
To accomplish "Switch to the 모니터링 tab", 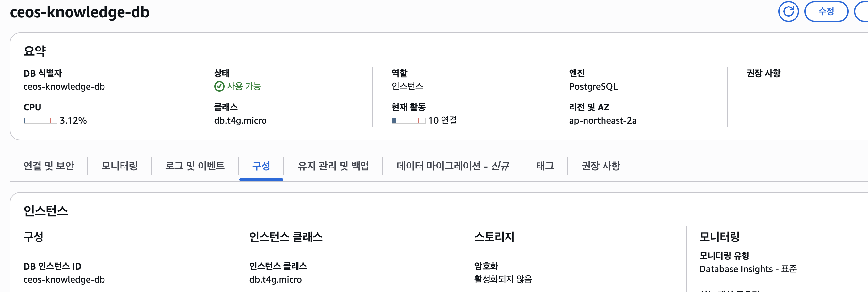I will [120, 166].
